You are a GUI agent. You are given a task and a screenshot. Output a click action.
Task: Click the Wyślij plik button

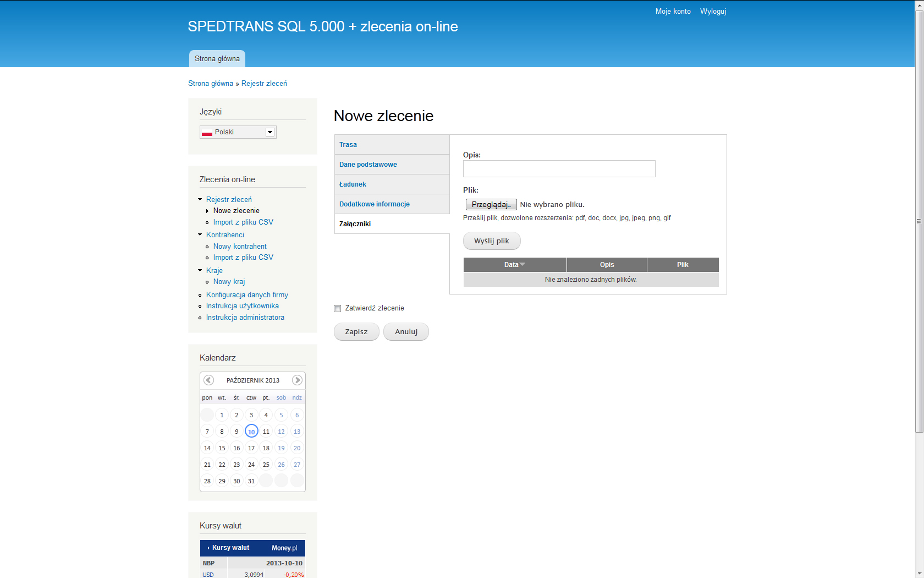coord(492,241)
